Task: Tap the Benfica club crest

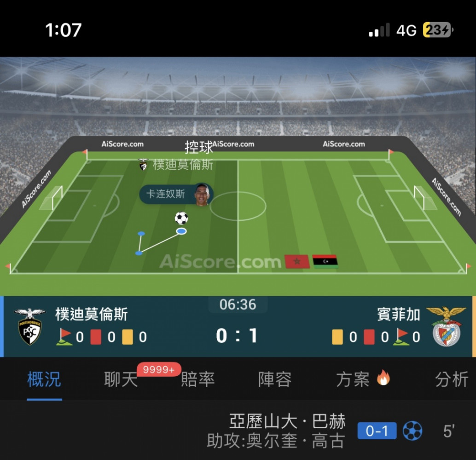Action: pyautogui.click(x=446, y=327)
